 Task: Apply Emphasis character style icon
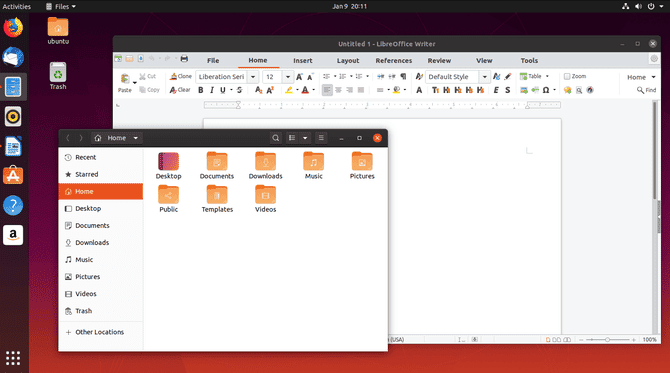click(x=496, y=90)
